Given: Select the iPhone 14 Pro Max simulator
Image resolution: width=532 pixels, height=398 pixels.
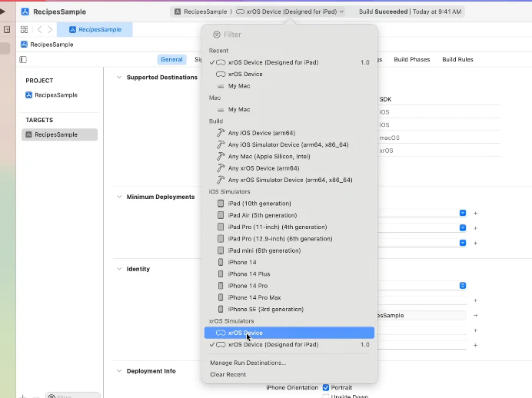Looking at the screenshot, I should [x=289, y=297].
